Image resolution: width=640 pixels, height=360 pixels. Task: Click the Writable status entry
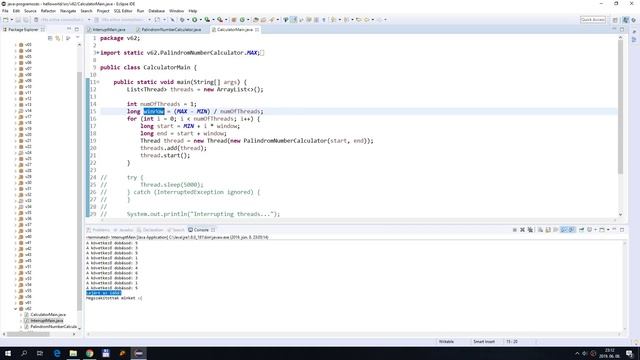[x=446, y=342]
